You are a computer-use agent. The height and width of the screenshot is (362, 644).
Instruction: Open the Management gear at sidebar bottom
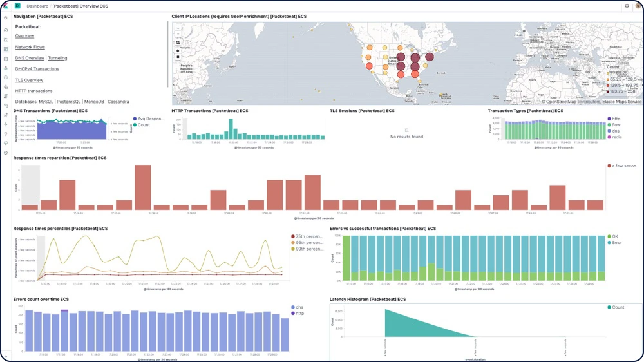[x=6, y=153]
